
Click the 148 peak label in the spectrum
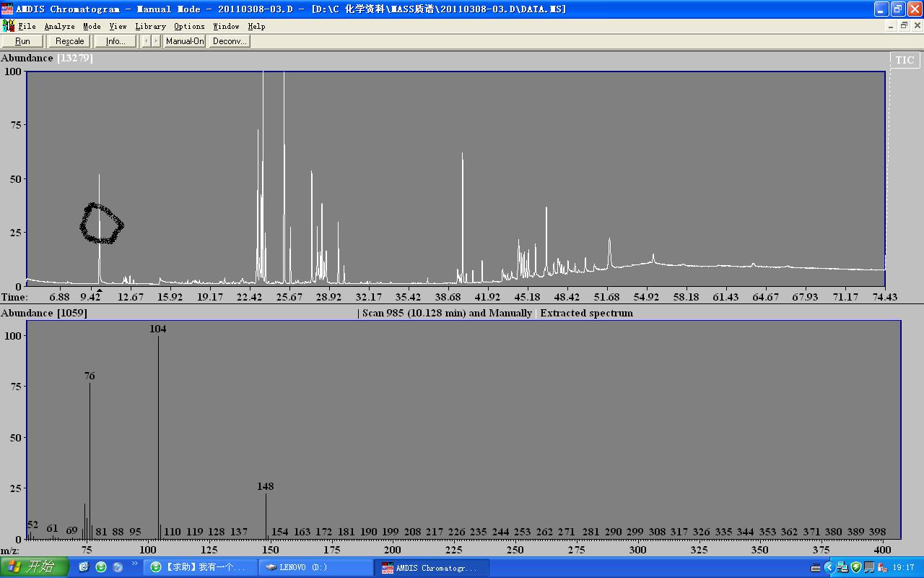[265, 486]
